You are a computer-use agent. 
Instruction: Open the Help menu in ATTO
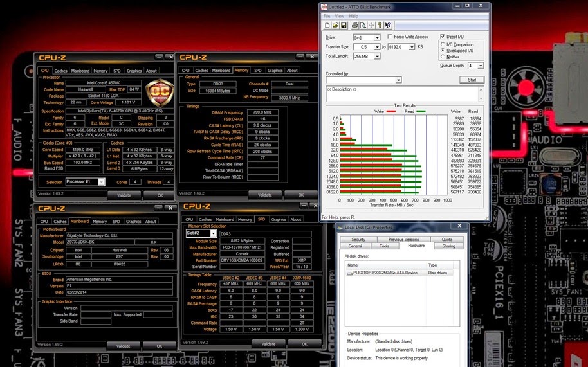(x=353, y=16)
